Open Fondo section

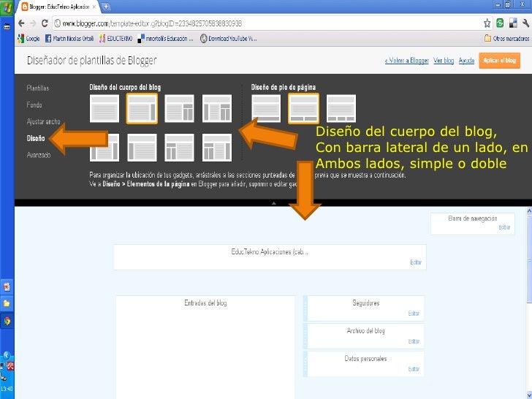click(x=34, y=104)
